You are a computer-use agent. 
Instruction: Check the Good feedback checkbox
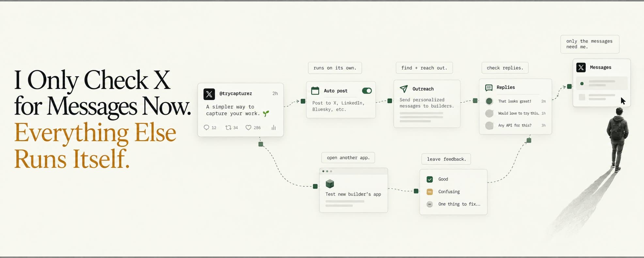[x=430, y=179]
